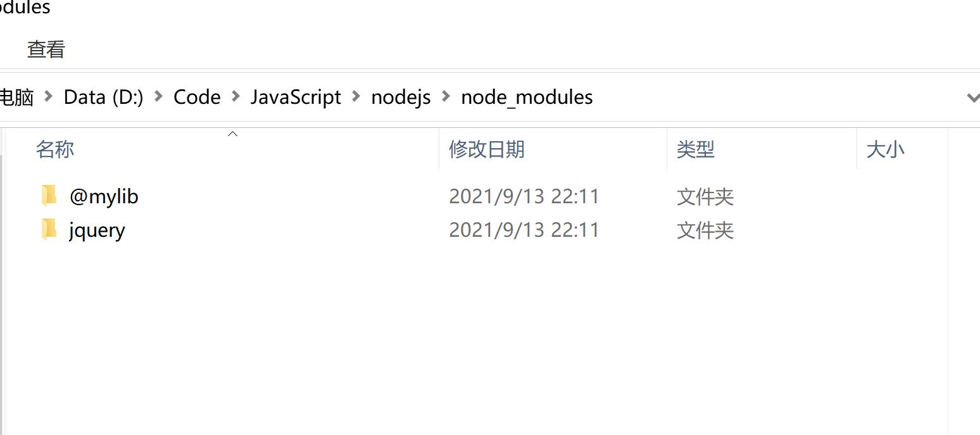Sort files by 修改日期 column

pyautogui.click(x=486, y=149)
